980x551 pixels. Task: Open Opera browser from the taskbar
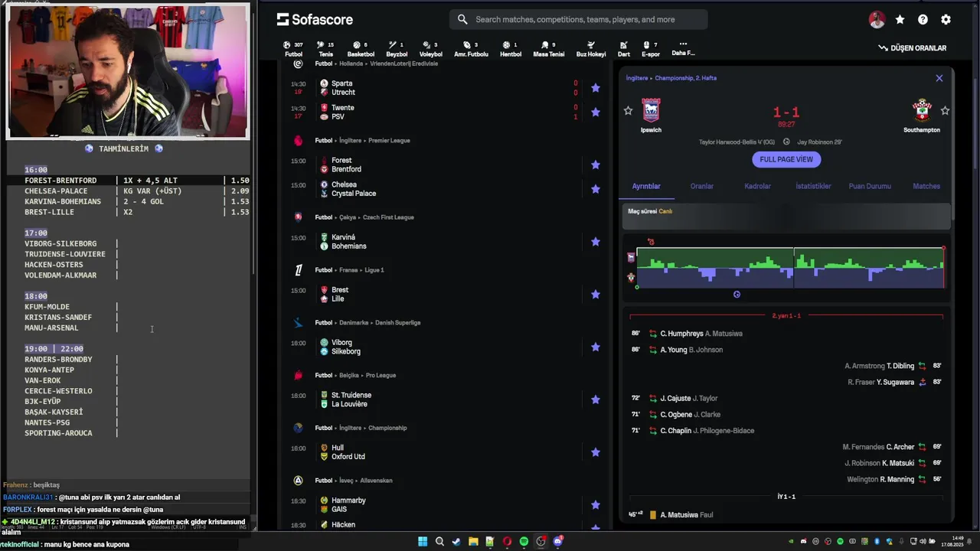tap(507, 541)
